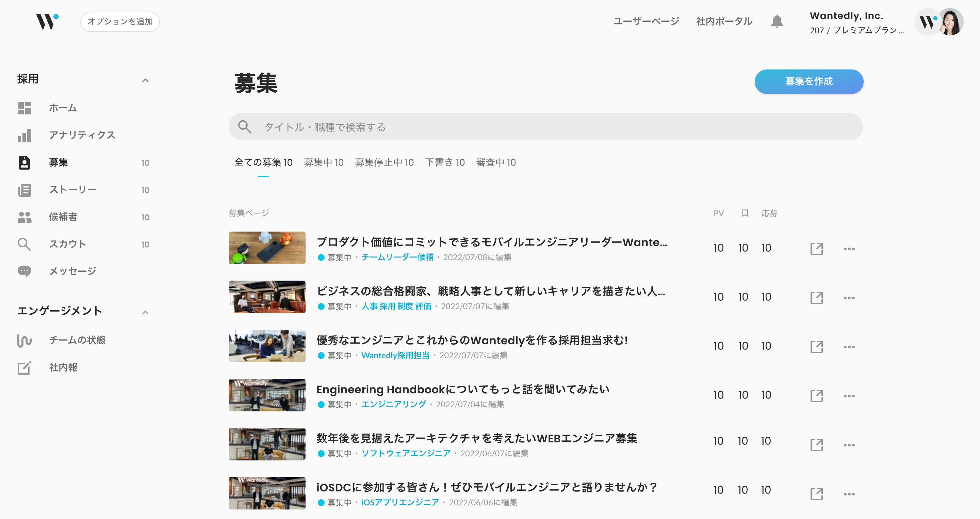
Task: Open the 候補者 people icon
Action: [24, 217]
